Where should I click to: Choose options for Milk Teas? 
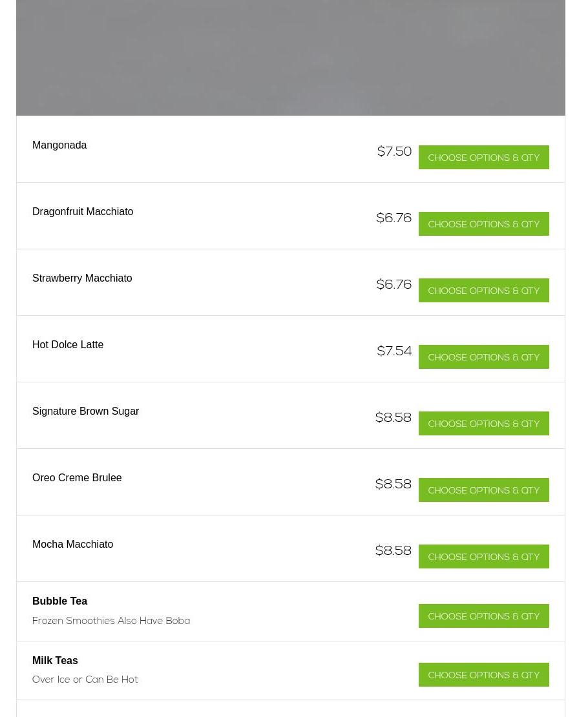tap(483, 675)
